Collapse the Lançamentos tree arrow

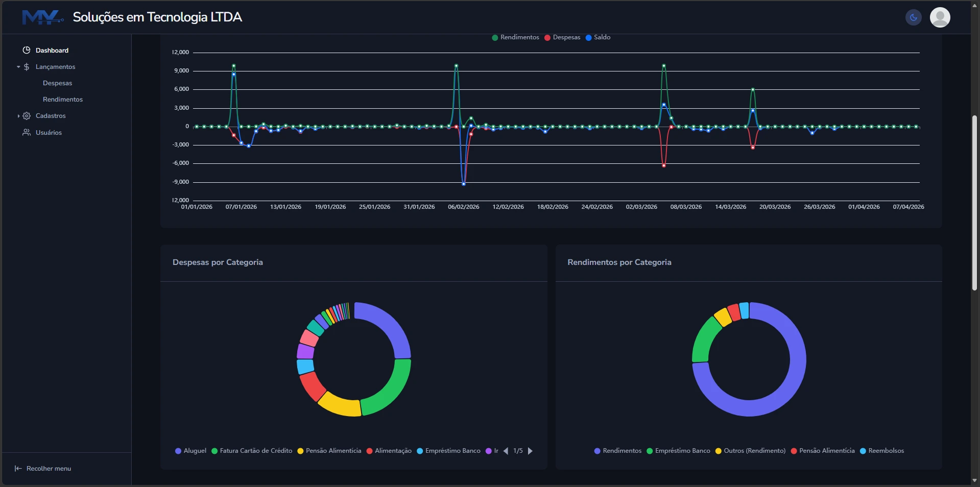18,67
